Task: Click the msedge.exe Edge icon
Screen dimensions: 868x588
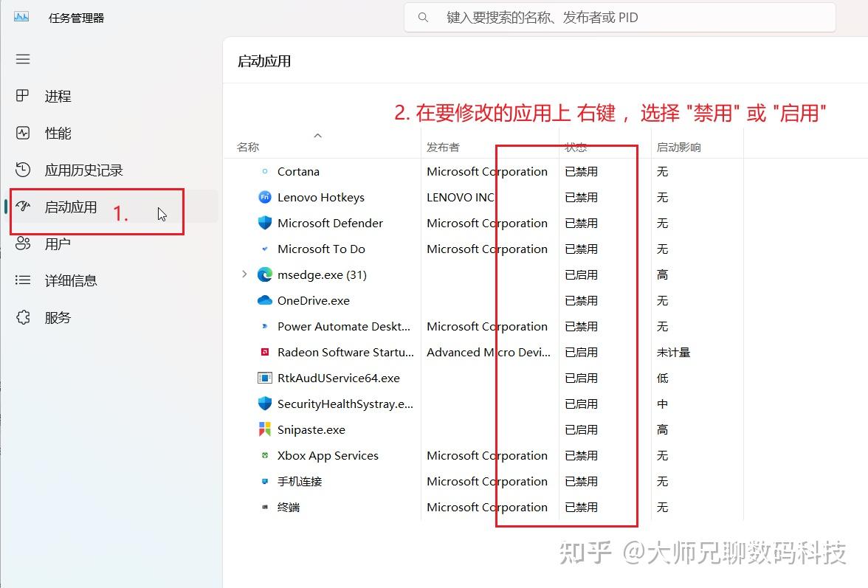Action: [x=264, y=274]
